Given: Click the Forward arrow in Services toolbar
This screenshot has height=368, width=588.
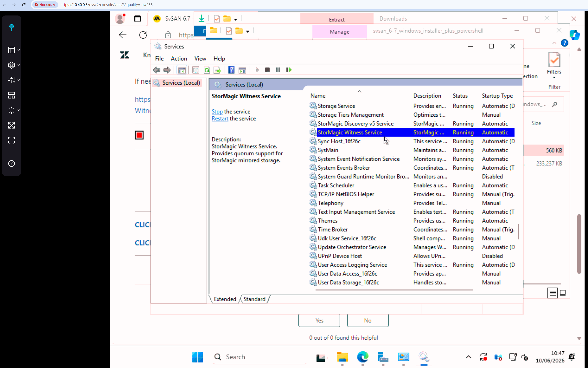Looking at the screenshot, I should coord(167,70).
